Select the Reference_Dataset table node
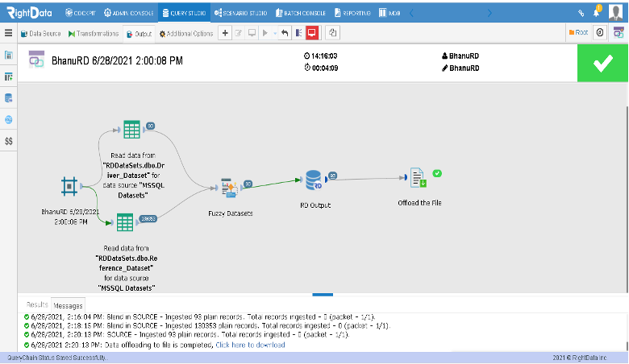Viewport: 629px width, 364px height. pos(125,222)
